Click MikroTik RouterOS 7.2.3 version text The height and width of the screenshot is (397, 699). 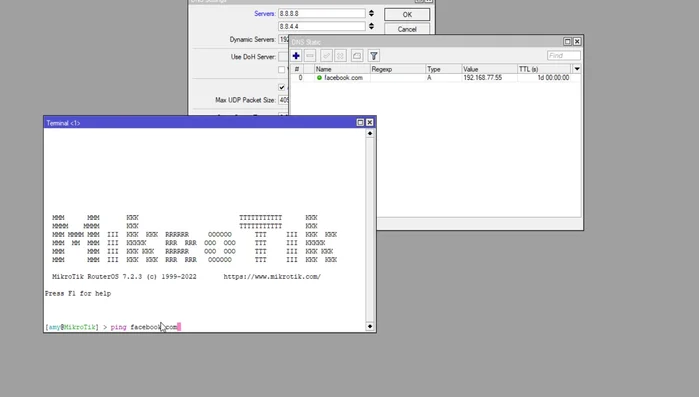pyautogui.click(x=124, y=277)
